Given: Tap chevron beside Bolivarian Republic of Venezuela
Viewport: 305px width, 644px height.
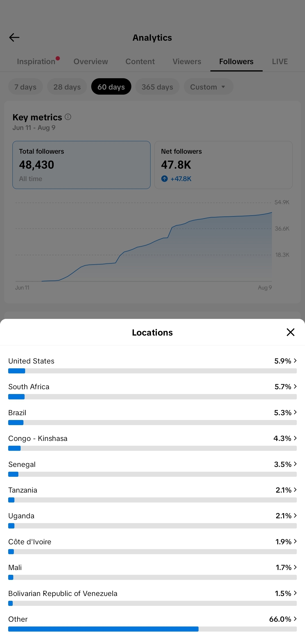Looking at the screenshot, I should [x=295, y=593].
